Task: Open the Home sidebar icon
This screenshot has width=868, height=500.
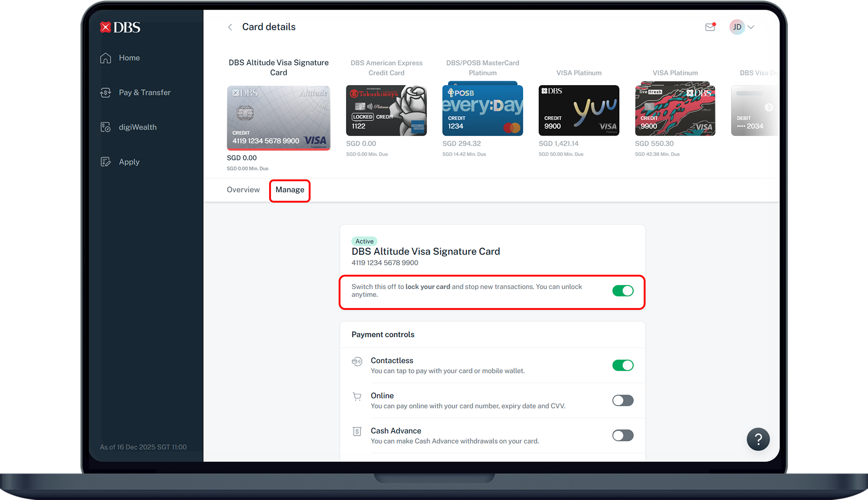Action: point(105,58)
